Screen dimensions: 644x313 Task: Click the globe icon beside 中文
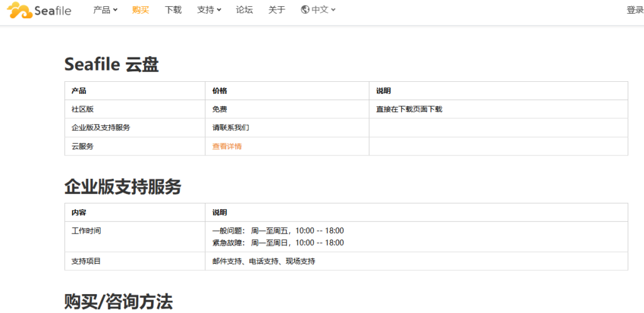pos(305,10)
